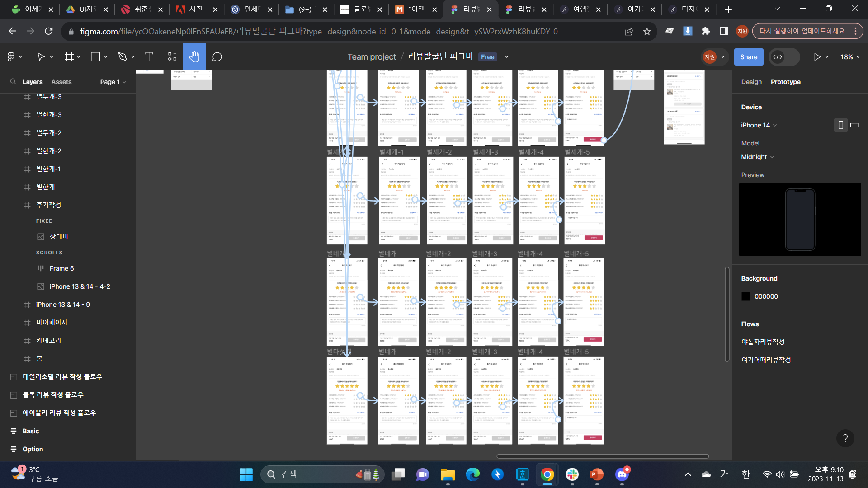Select the Text tool
This screenshot has height=488, width=868.
click(x=149, y=57)
